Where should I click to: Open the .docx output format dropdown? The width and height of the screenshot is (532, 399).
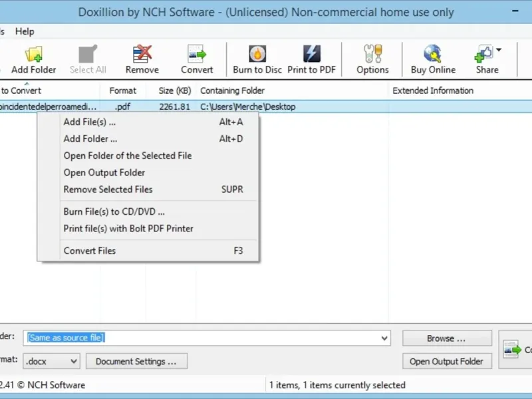click(x=52, y=361)
